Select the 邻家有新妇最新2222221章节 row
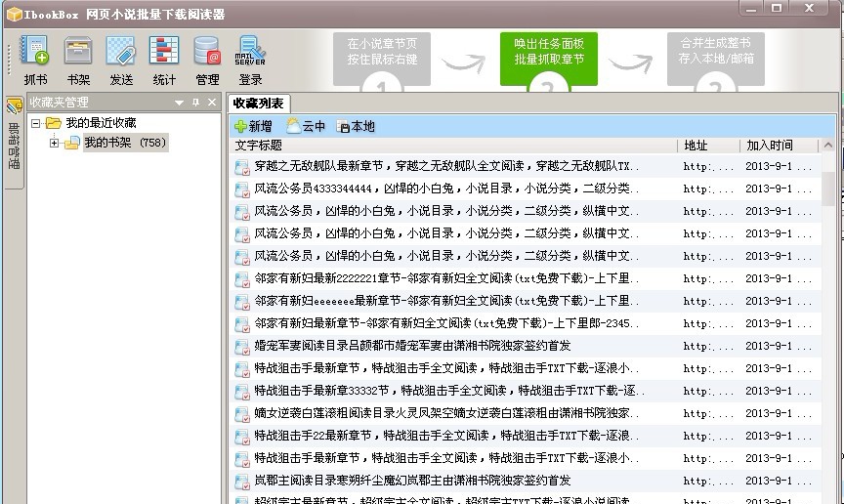844x504 pixels. (526, 279)
